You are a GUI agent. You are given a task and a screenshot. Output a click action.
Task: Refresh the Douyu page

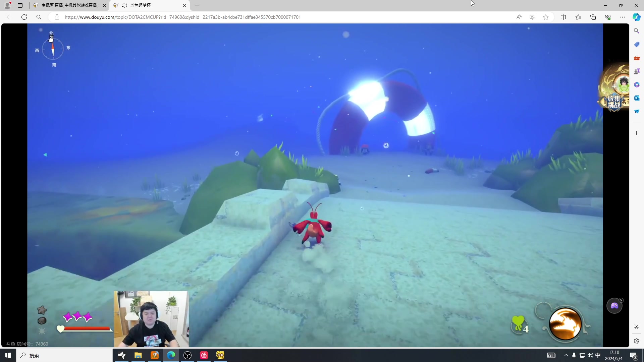24,17
